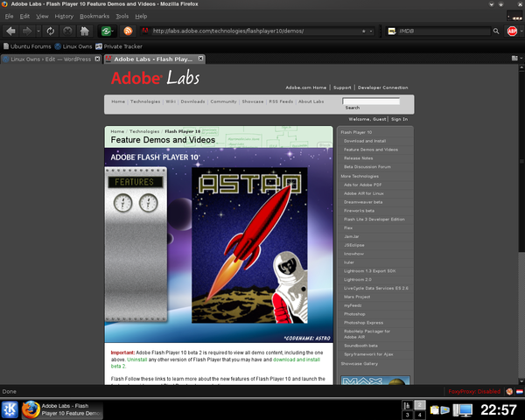This screenshot has width=525, height=420.
Task: Bookmark page with the star icon
Action: point(364,31)
